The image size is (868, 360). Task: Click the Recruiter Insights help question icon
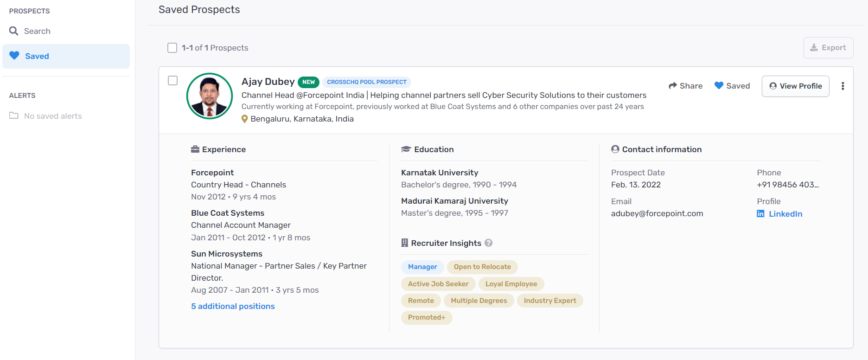tap(488, 243)
